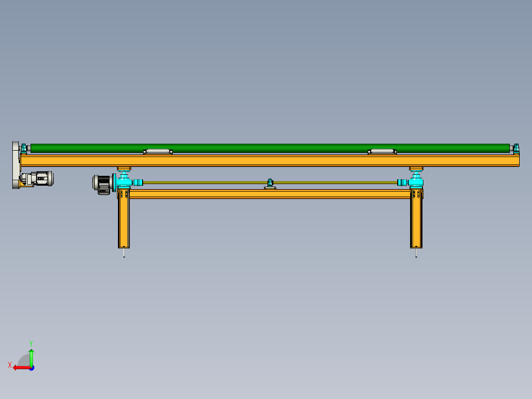Select the right mounting pad under the main beam

(x=416, y=168)
